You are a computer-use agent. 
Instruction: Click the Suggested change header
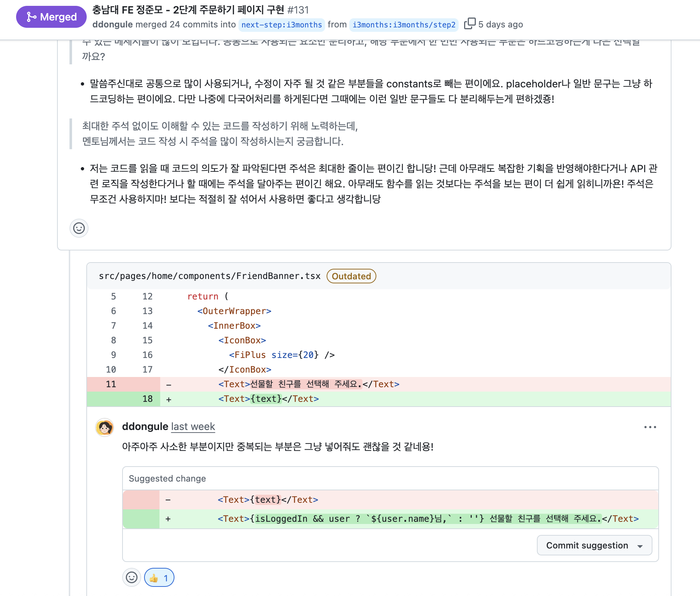167,478
